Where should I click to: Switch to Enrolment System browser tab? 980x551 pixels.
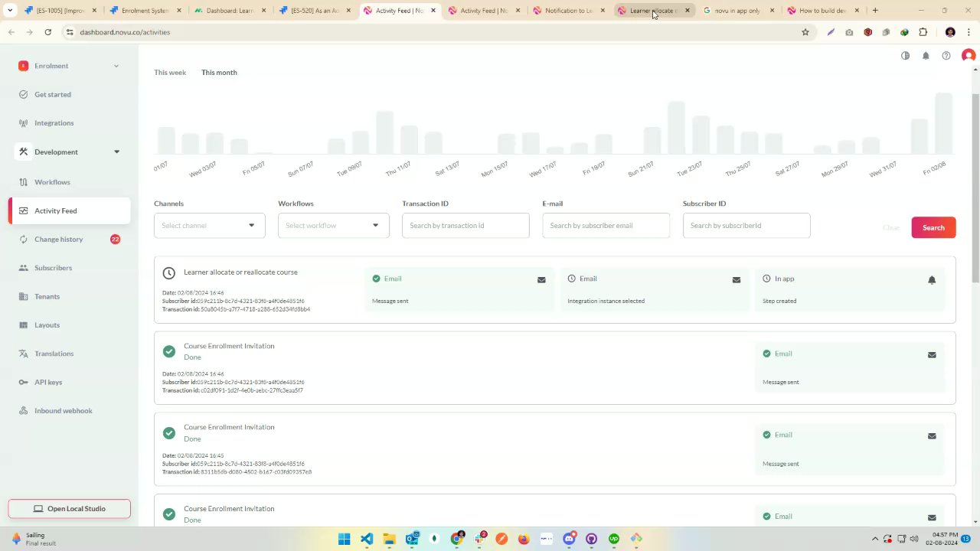pos(145,11)
